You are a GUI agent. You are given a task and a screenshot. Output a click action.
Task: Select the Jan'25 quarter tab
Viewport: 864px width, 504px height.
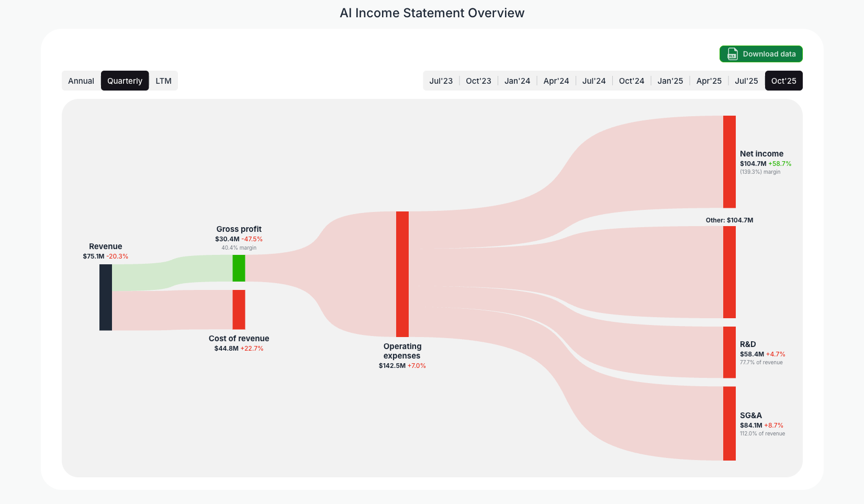point(670,81)
